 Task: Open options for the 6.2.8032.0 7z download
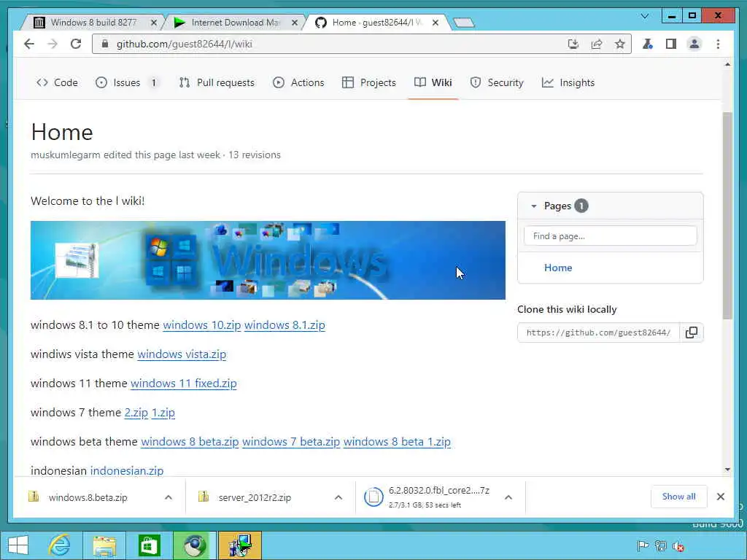[508, 497]
